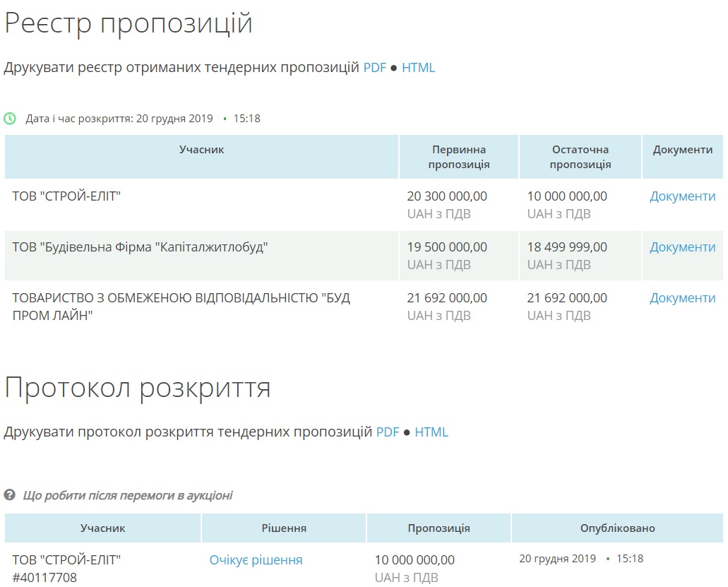Click the Первинна пропозиція column header
The height and width of the screenshot is (587, 728).
click(459, 157)
